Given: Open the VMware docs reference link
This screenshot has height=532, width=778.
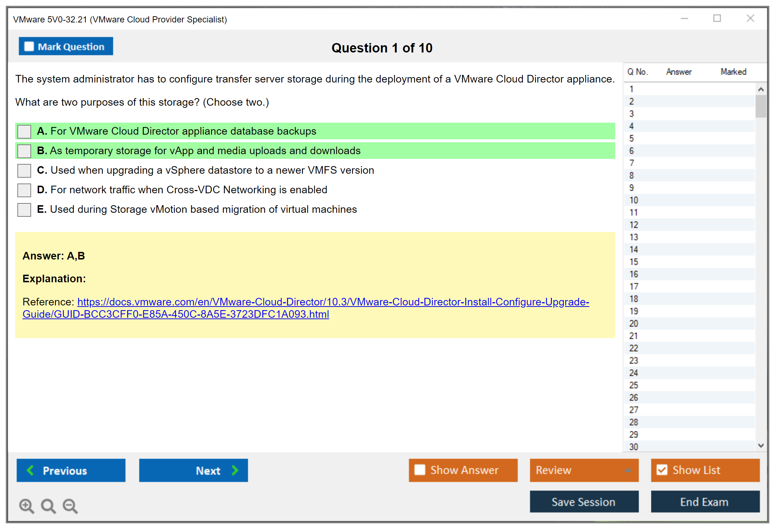Looking at the screenshot, I should (333, 302).
